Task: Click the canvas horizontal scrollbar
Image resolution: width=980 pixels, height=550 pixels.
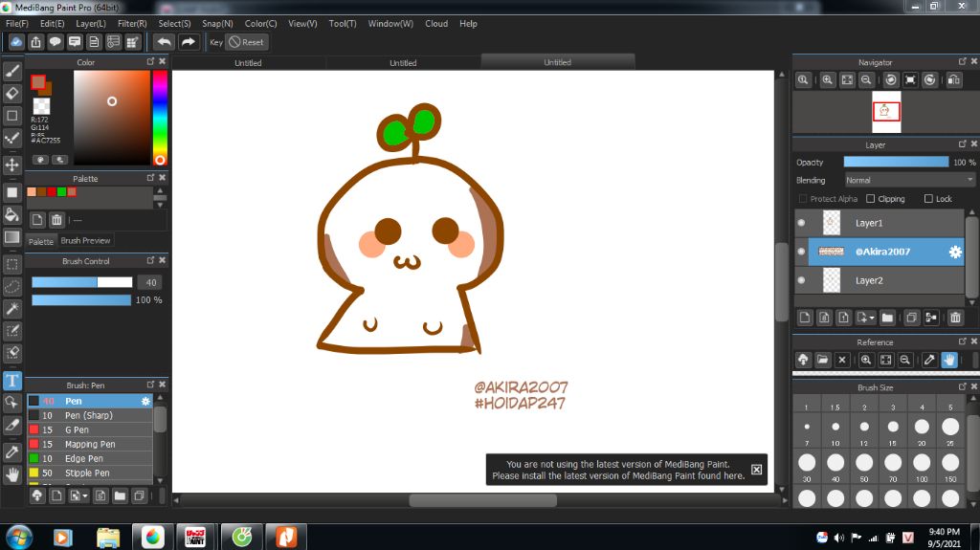Action: click(x=482, y=500)
